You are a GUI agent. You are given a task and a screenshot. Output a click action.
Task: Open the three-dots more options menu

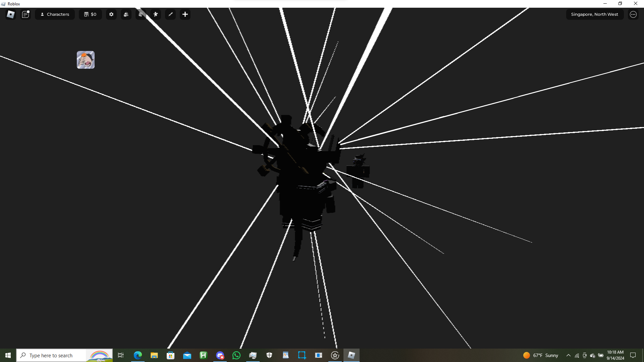pos(633,14)
